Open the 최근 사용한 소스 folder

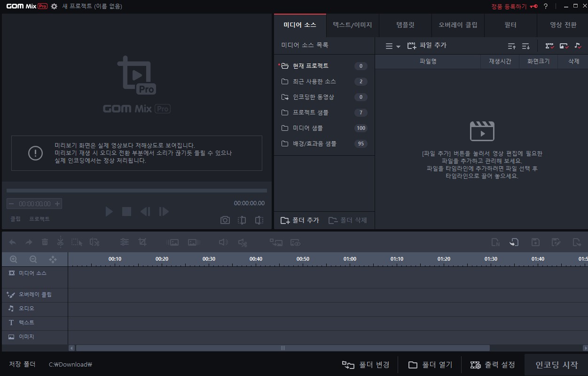point(324,81)
